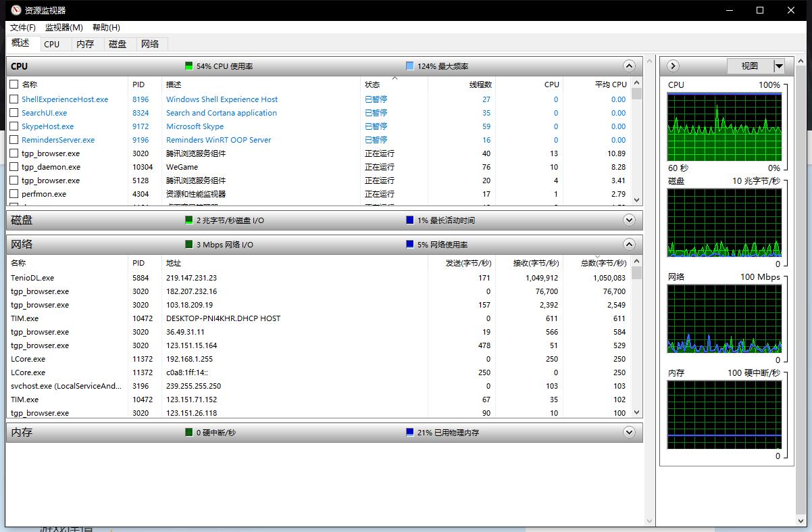Toggle the select-all checkbox beside 名称 header

coord(14,84)
